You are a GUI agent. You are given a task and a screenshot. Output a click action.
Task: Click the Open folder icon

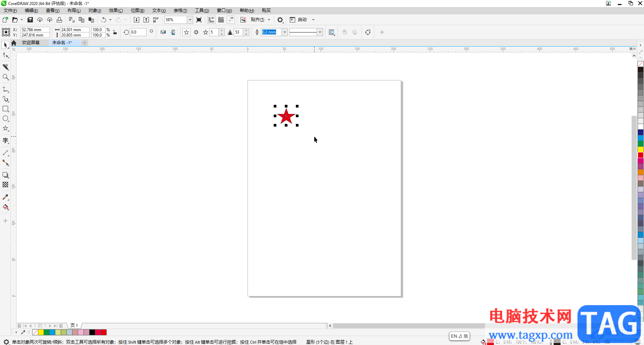[x=15, y=20]
